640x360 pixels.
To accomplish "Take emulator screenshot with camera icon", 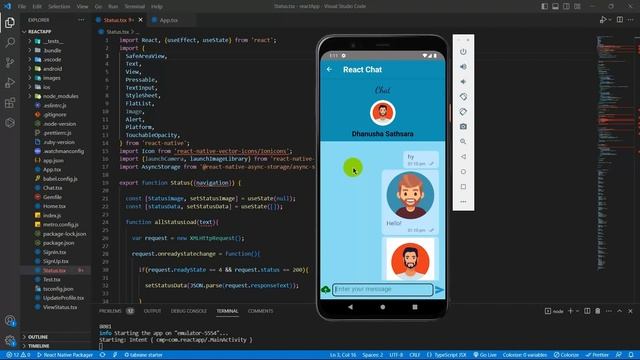I will click(x=463, y=127).
